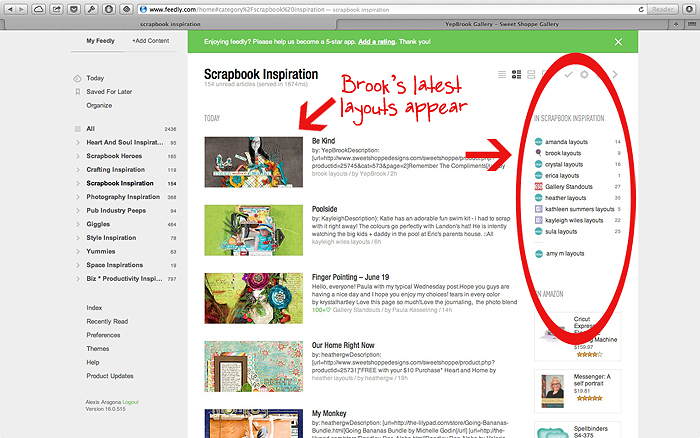The image size is (700, 438).
Task: Open Index in sidebar
Action: (94, 308)
